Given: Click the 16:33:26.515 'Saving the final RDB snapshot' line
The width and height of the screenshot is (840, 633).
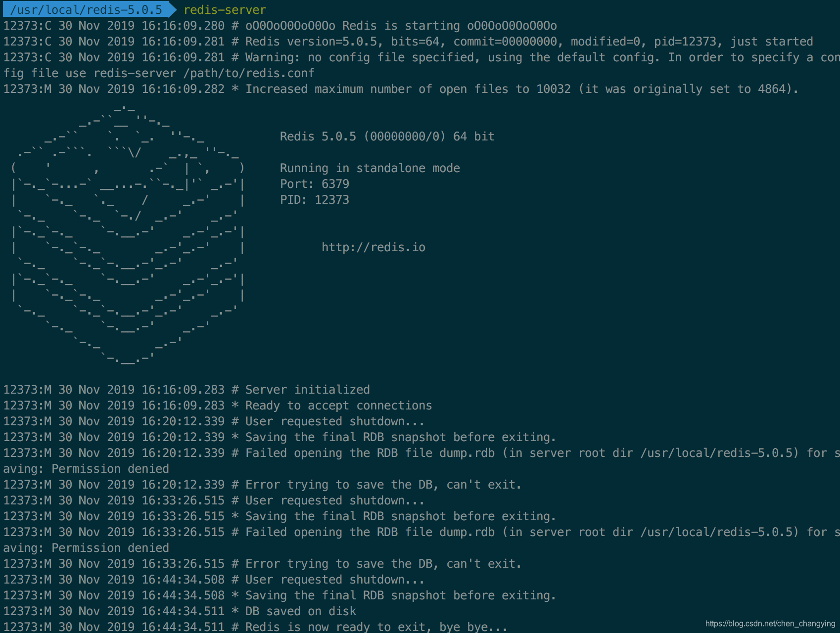Looking at the screenshot, I should click(x=280, y=516).
